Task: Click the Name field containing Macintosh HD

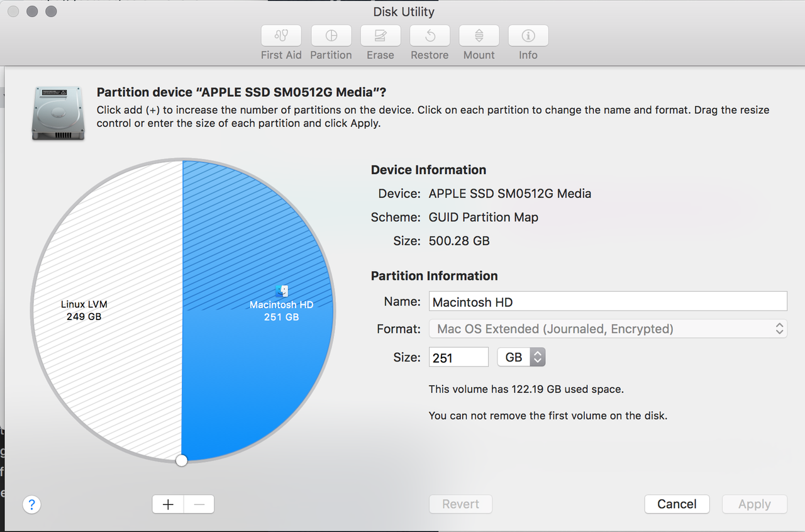Action: click(608, 301)
